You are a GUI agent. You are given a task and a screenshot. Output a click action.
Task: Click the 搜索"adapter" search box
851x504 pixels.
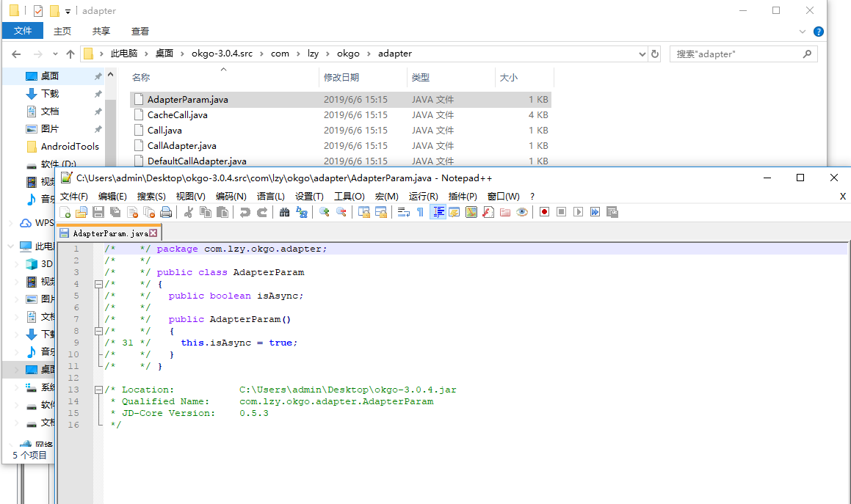click(x=744, y=54)
